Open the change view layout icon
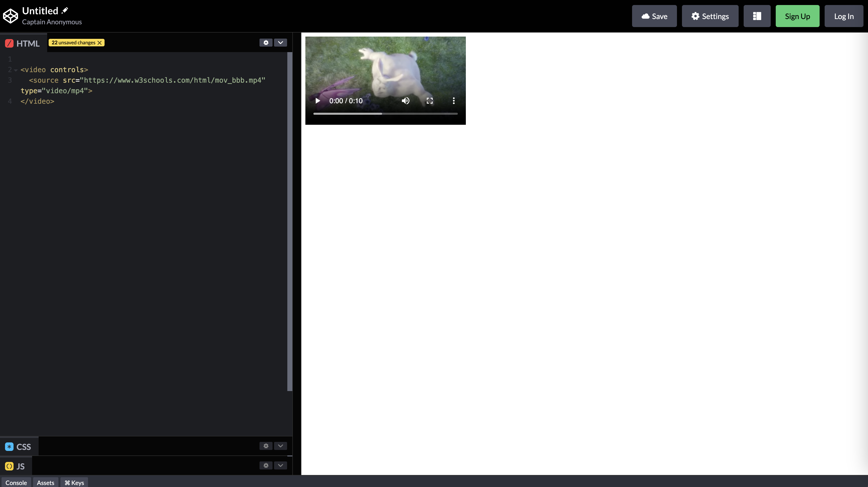 (757, 16)
